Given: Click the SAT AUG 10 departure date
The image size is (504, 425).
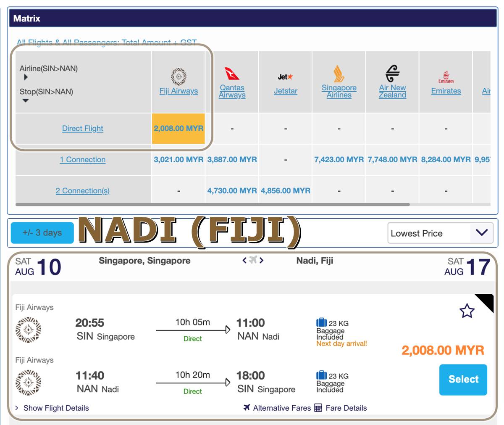Looking at the screenshot, I should click(38, 267).
